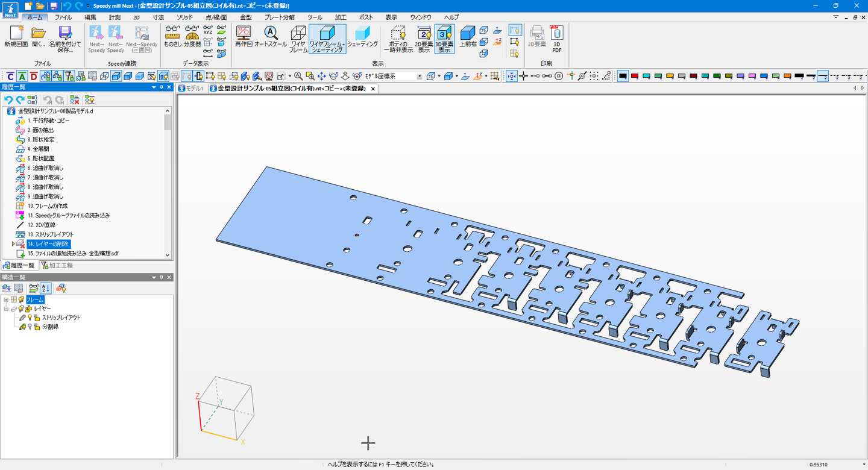Click the 3D PDF print icon
The width and height of the screenshot is (868, 470).
[x=556, y=39]
